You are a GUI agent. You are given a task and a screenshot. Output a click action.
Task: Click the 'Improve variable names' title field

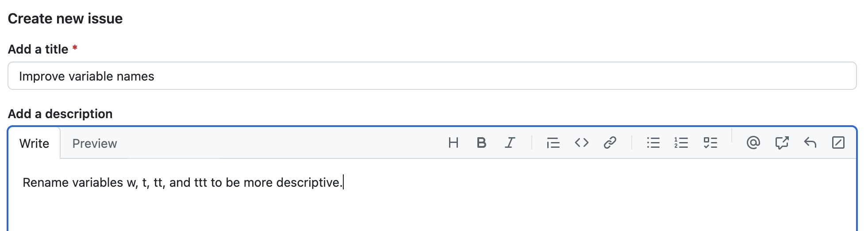(x=432, y=76)
